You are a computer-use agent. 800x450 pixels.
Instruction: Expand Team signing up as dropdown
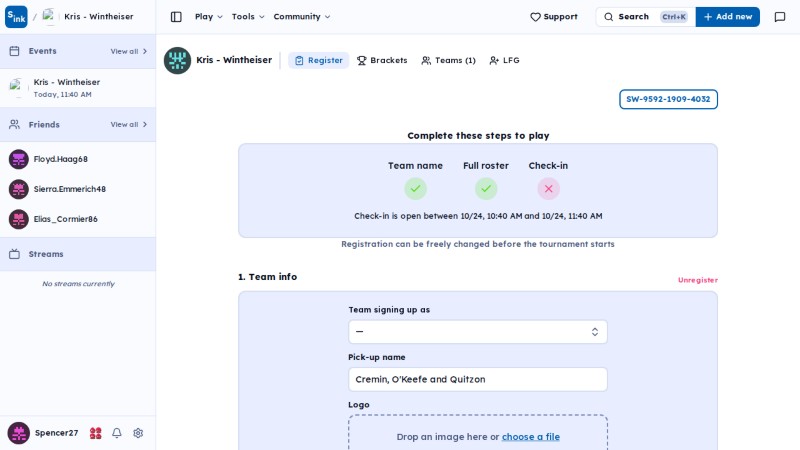[478, 332]
